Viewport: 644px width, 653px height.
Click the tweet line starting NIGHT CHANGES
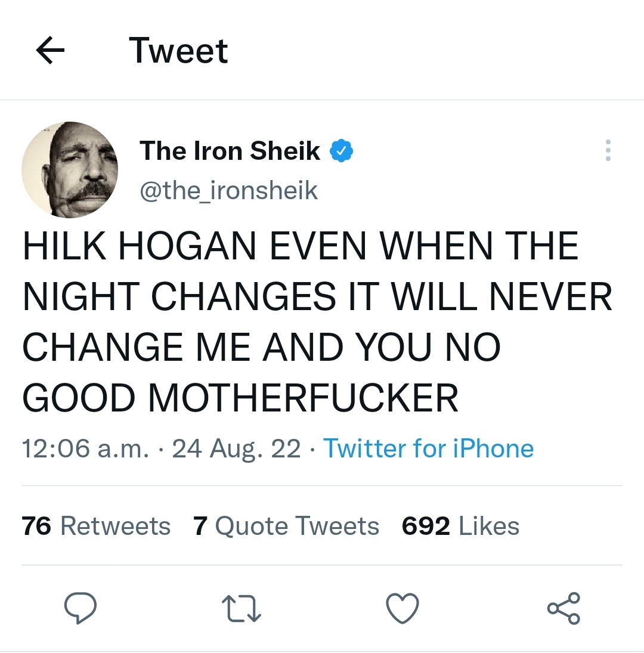pos(317,297)
